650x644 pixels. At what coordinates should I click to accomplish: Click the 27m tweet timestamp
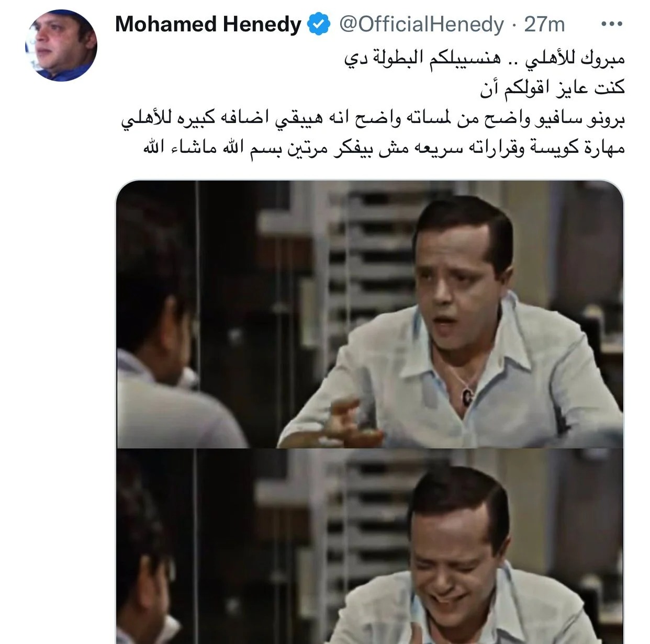click(544, 25)
